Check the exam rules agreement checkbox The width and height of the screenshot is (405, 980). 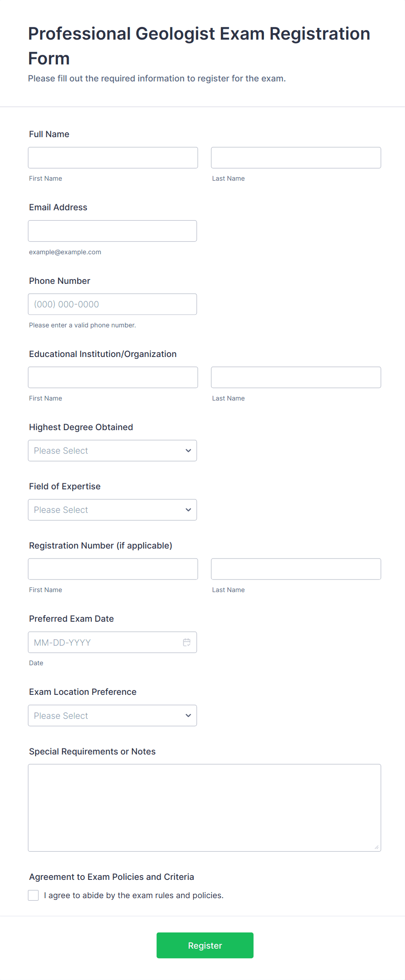pos(34,895)
